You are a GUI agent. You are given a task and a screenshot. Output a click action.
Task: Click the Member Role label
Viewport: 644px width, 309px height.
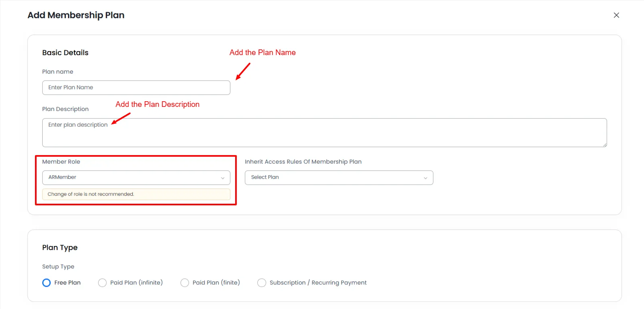pyautogui.click(x=61, y=162)
